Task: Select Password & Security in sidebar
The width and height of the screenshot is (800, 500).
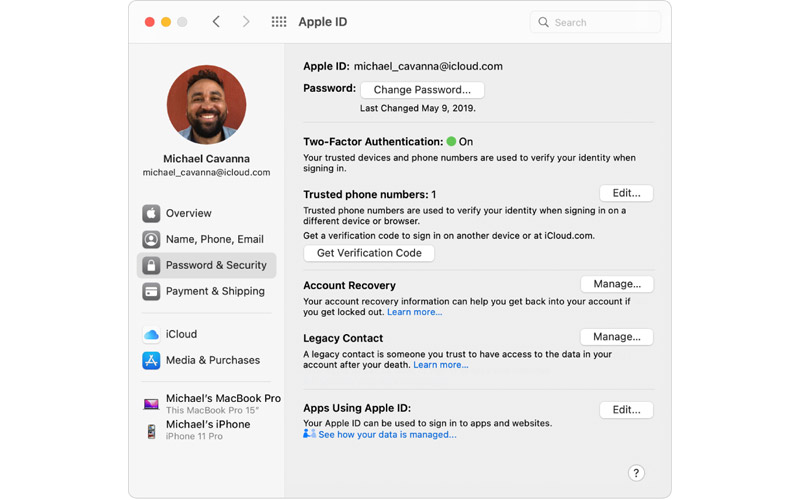Action: pos(206,265)
